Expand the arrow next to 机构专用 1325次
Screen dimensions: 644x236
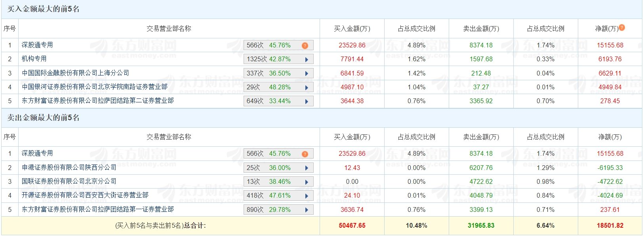pos(307,60)
